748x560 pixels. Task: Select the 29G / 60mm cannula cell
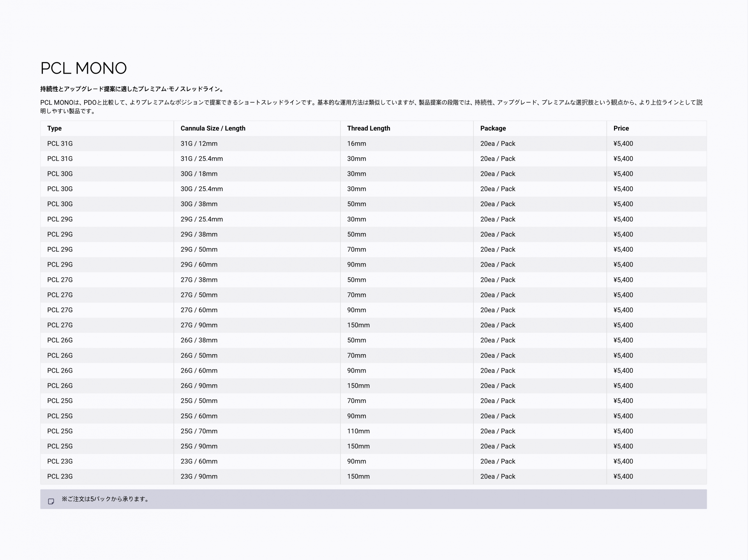pos(257,265)
